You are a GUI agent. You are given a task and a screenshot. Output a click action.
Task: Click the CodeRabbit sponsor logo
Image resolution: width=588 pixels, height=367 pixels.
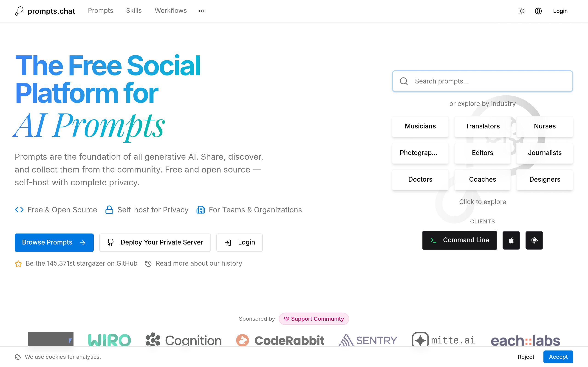pos(280,340)
